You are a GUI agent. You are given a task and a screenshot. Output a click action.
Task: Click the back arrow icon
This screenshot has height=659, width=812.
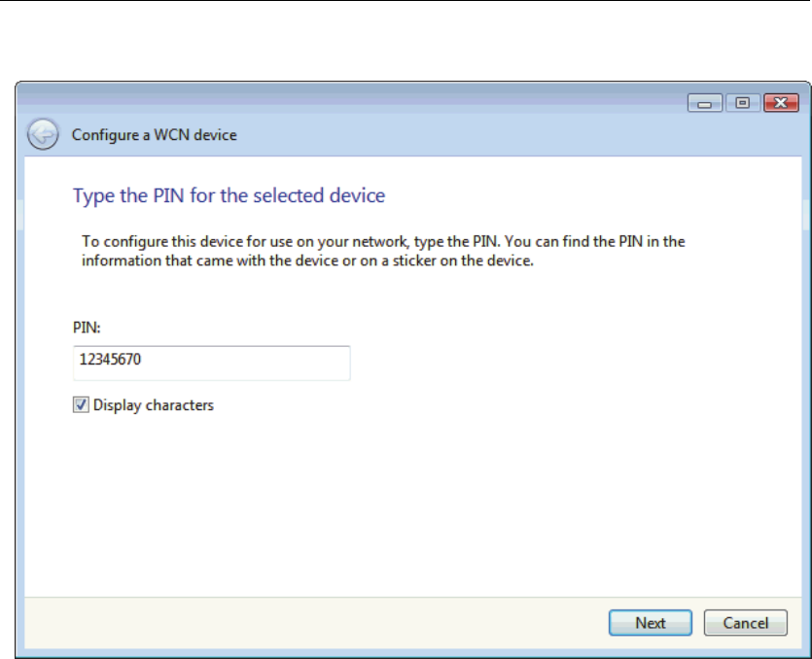42,135
